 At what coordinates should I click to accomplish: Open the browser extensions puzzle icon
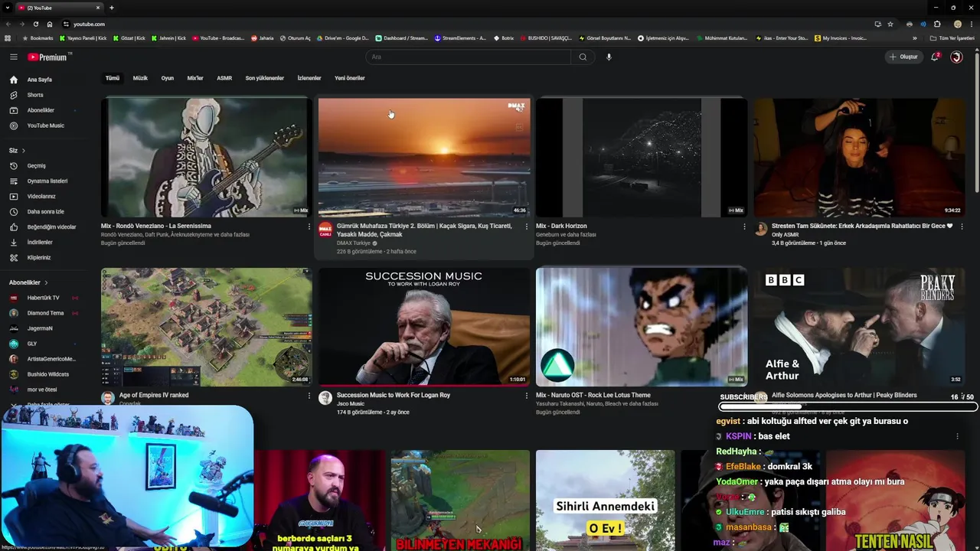click(x=937, y=24)
